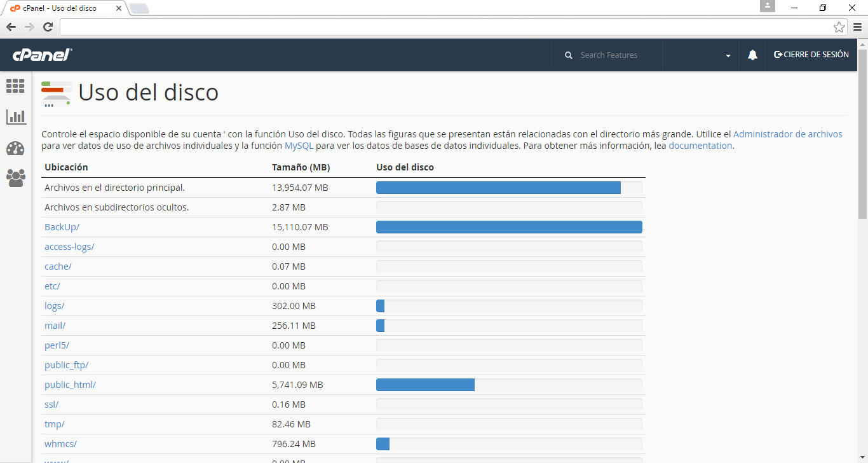Click the browser address bar
The height and width of the screenshot is (463, 868).
pos(445,27)
